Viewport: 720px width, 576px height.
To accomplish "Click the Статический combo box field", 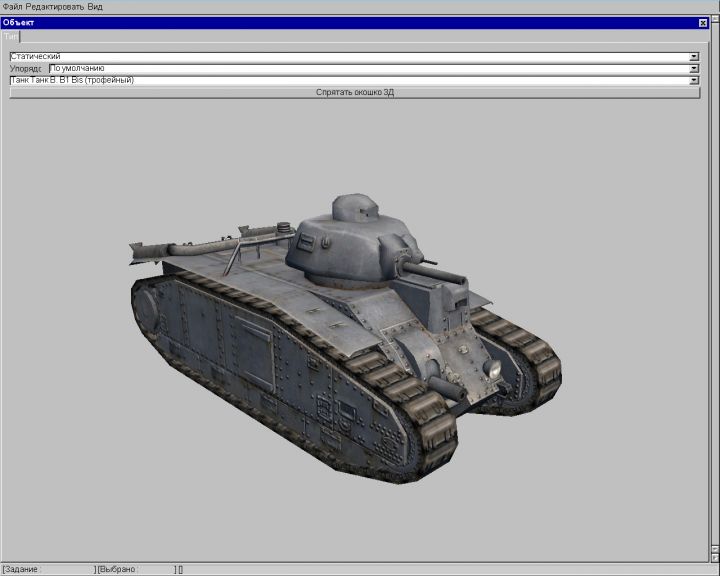I will (x=348, y=57).
